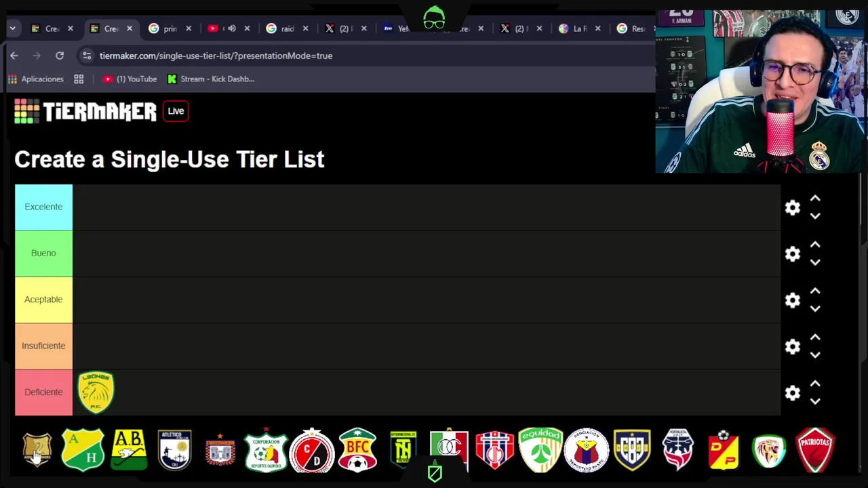The image size is (868, 488).
Task: Move Deficiente tier down with chevron
Action: [815, 401]
